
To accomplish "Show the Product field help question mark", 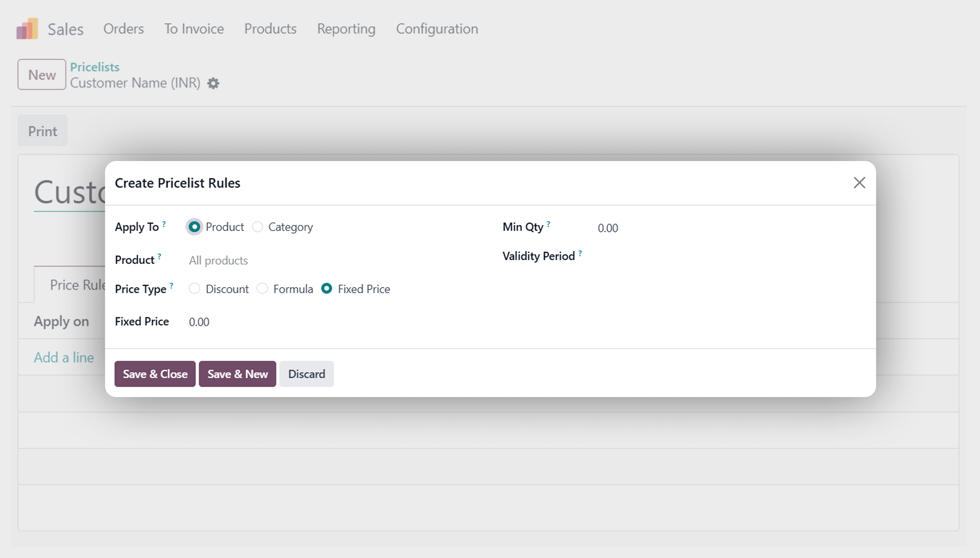I will (159, 256).
